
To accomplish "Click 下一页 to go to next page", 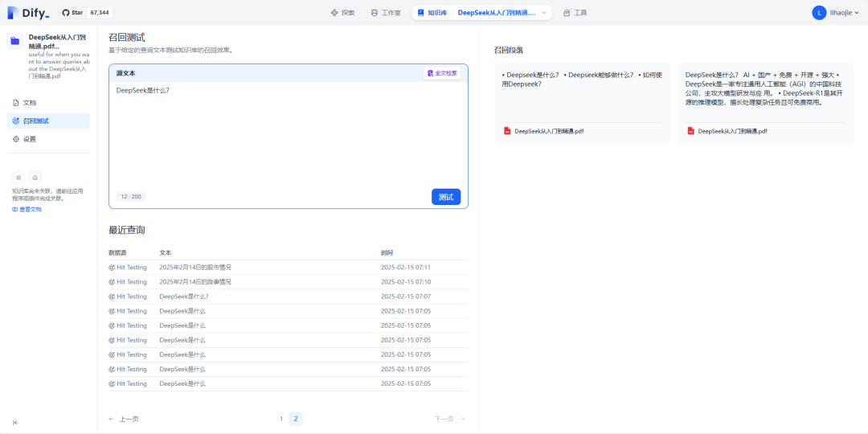I will pos(449,419).
